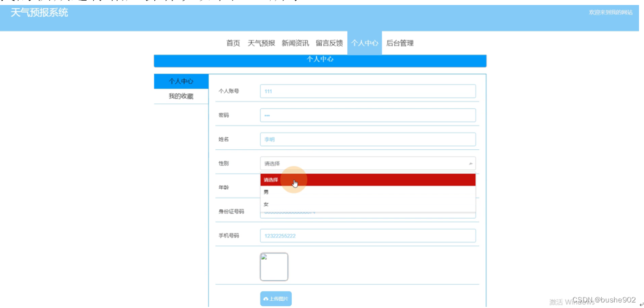Click the 个人账号 input field
This screenshot has height=308, width=644.
[368, 91]
